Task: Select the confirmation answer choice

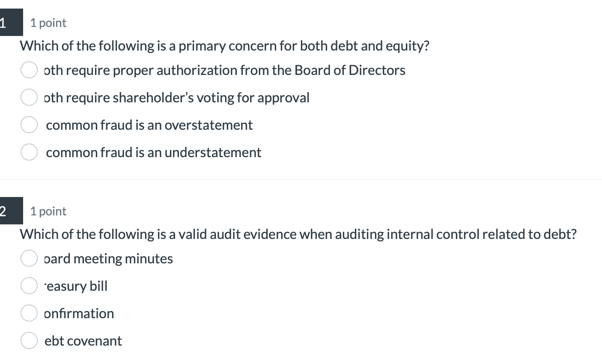Action: [29, 313]
